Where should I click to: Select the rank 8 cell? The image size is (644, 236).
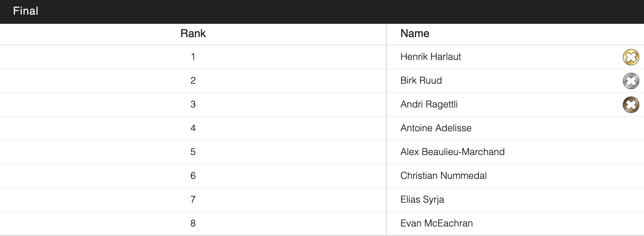(x=193, y=223)
